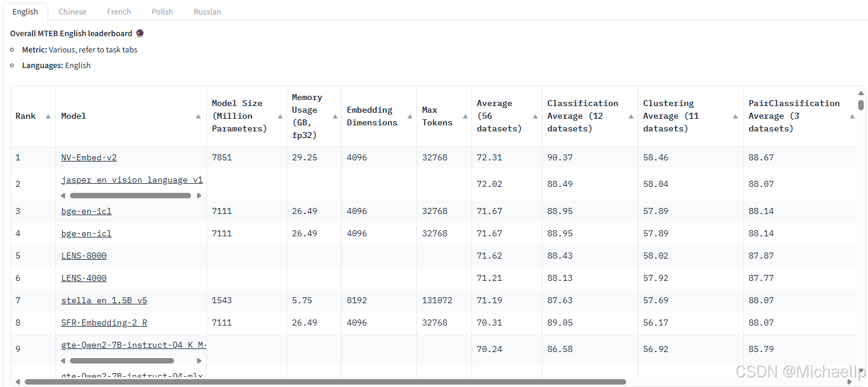
Task: Click the Max Tokens header text
Action: click(x=437, y=116)
